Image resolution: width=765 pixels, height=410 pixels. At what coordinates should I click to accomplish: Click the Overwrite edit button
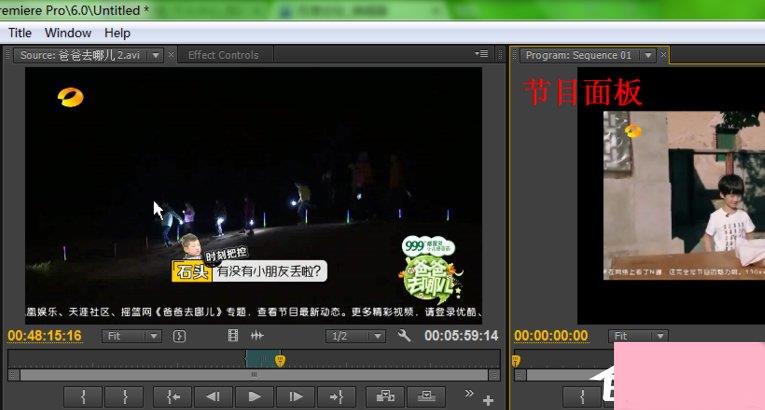point(426,397)
